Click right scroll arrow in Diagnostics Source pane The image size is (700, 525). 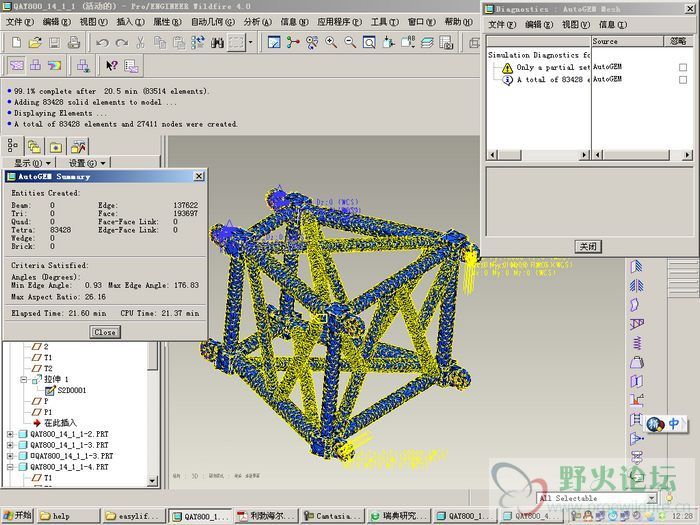point(687,154)
